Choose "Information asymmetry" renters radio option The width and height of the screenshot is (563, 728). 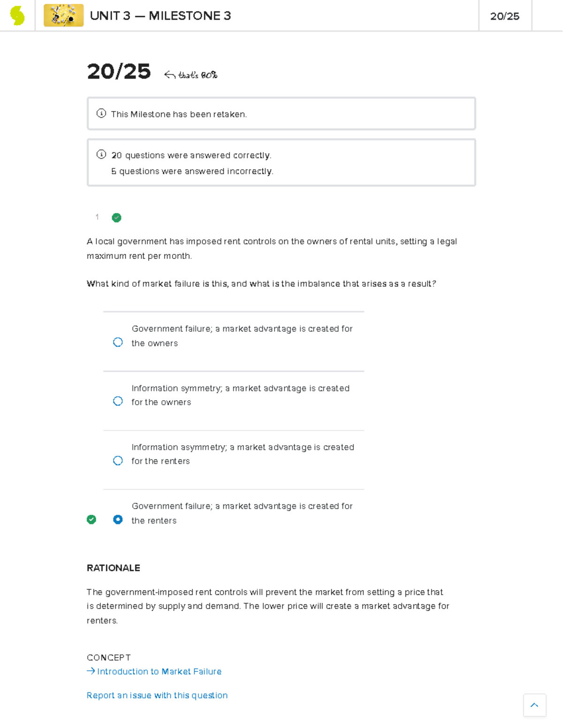(x=118, y=461)
